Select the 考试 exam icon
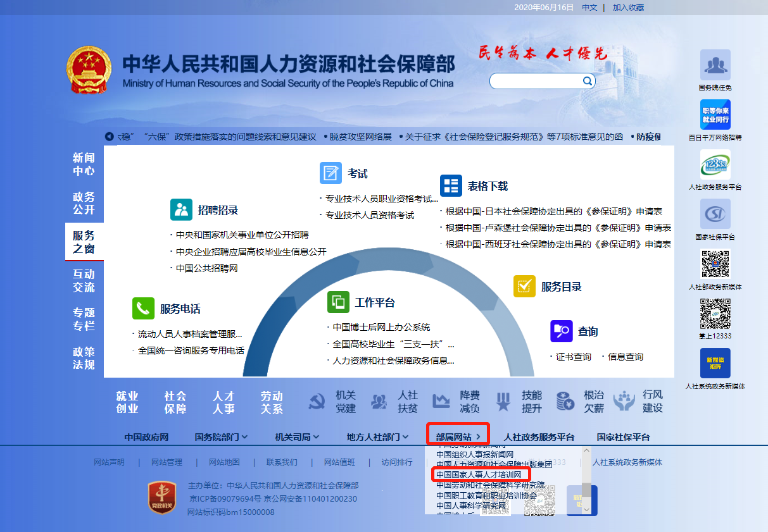The image size is (768, 532). (330, 173)
